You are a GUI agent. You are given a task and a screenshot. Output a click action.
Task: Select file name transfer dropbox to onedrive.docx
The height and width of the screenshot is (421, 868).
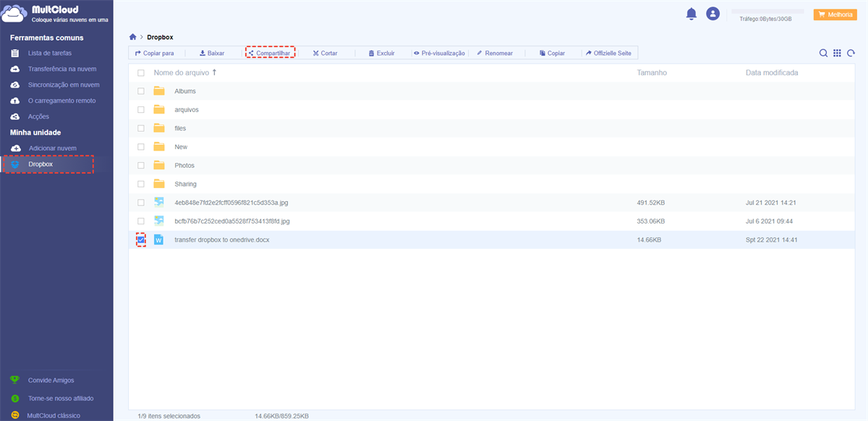click(222, 240)
